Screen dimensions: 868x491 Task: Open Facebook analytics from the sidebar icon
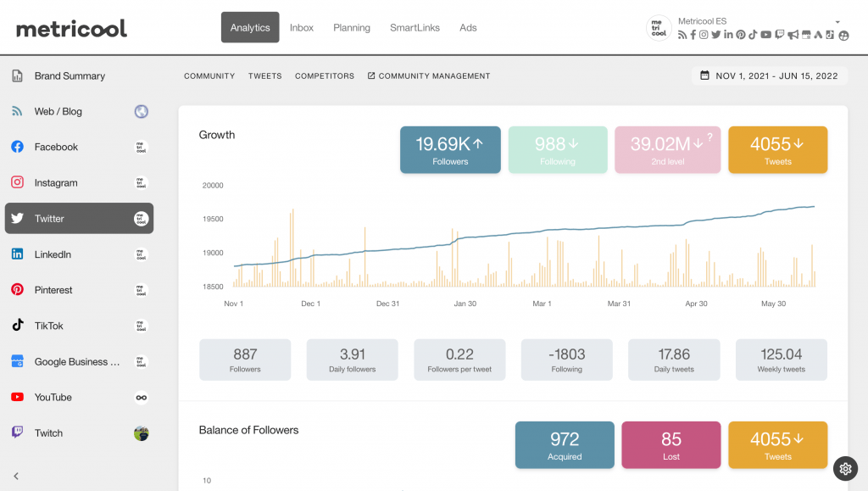(x=17, y=147)
